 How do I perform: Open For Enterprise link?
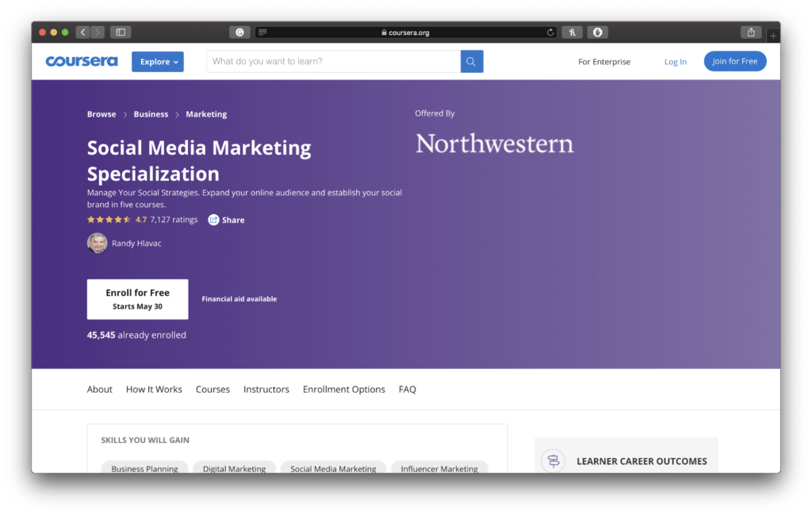(x=604, y=62)
